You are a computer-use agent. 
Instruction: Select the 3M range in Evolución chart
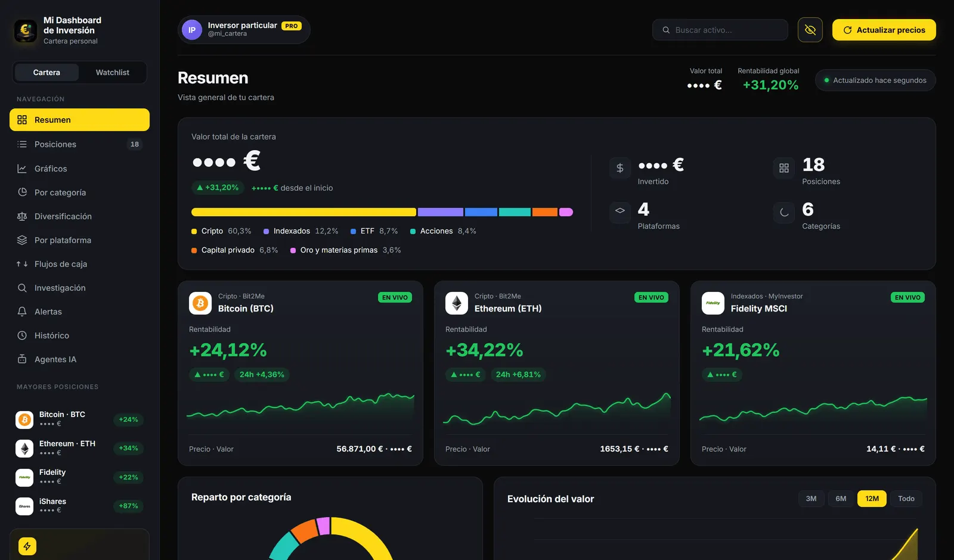[x=811, y=499]
